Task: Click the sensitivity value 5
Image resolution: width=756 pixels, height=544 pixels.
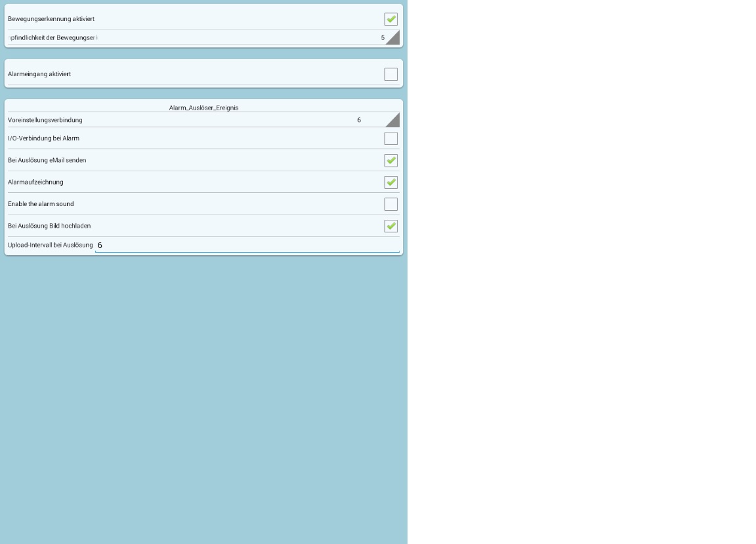Action: [383, 38]
